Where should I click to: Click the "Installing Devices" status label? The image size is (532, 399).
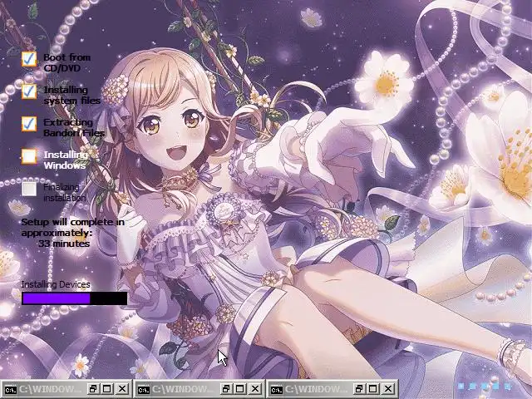click(x=56, y=284)
